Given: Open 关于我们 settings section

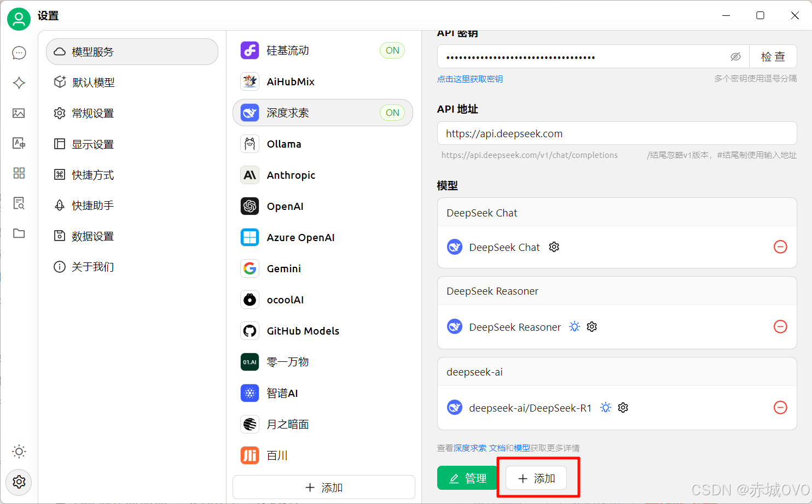Looking at the screenshot, I should [x=132, y=267].
